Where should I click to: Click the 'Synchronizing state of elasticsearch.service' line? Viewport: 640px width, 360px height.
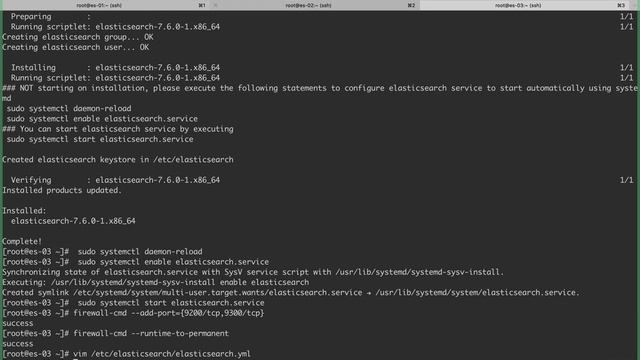pos(253,271)
